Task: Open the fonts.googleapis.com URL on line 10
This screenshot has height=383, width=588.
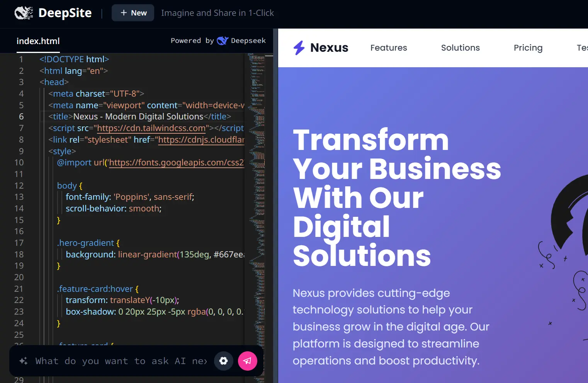Action: (x=176, y=163)
